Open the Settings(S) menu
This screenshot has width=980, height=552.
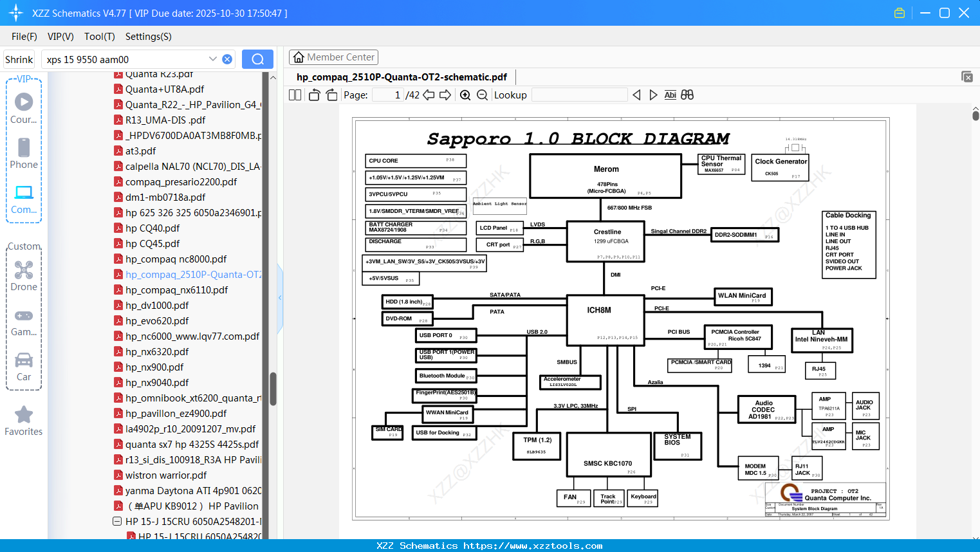tap(149, 37)
